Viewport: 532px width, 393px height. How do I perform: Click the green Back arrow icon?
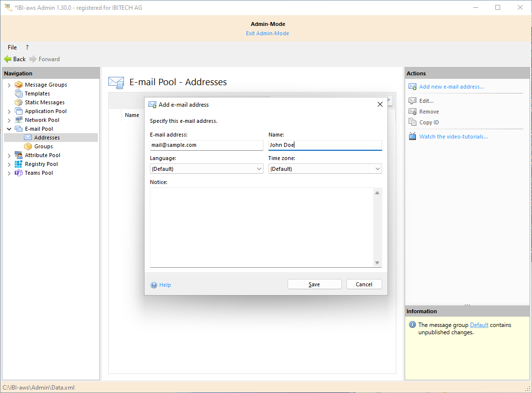pyautogui.click(x=8, y=59)
